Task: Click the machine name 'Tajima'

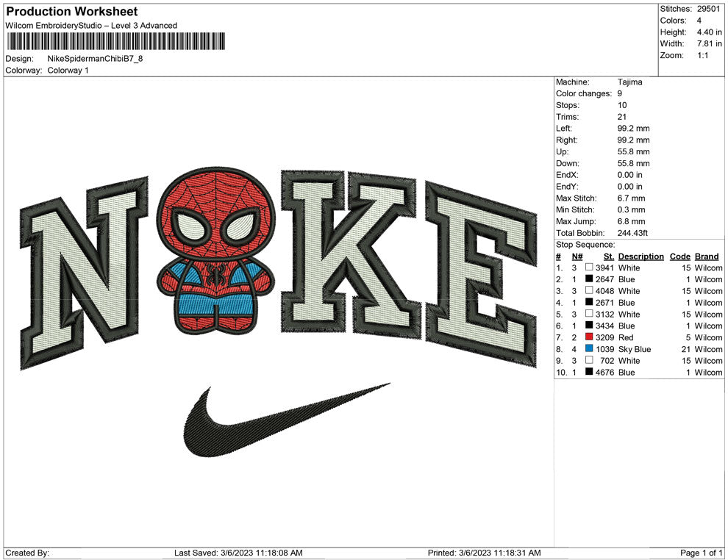Action: coord(629,82)
